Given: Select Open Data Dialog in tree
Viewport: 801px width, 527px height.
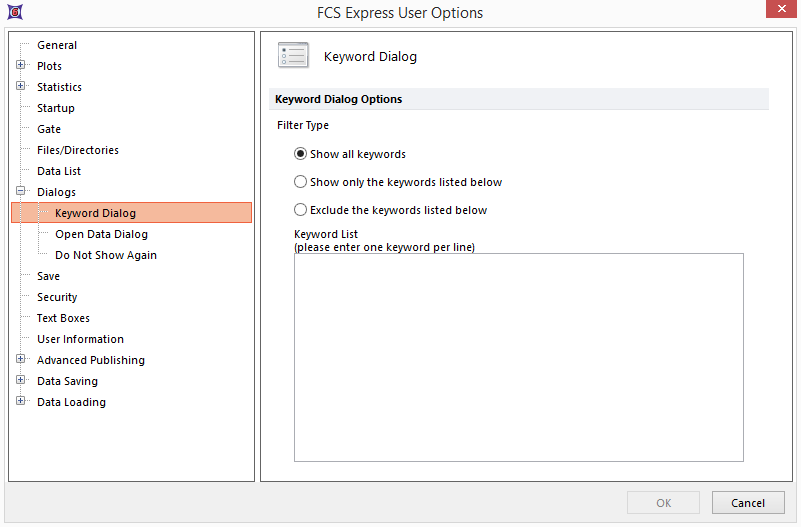Looking at the screenshot, I should pos(101,234).
